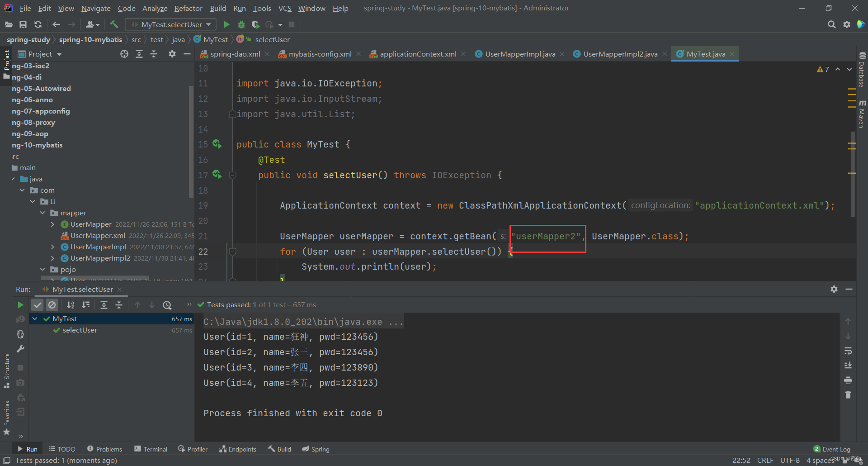
Task: Expand the pojo package
Action: (x=43, y=269)
